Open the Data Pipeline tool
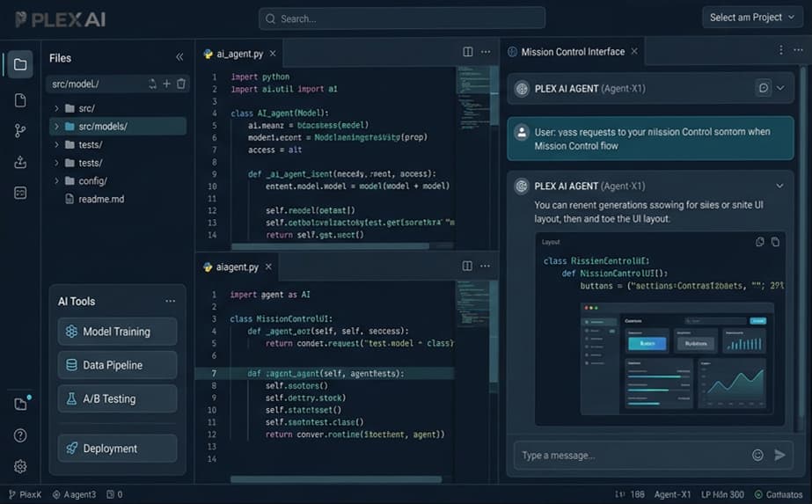 118,365
